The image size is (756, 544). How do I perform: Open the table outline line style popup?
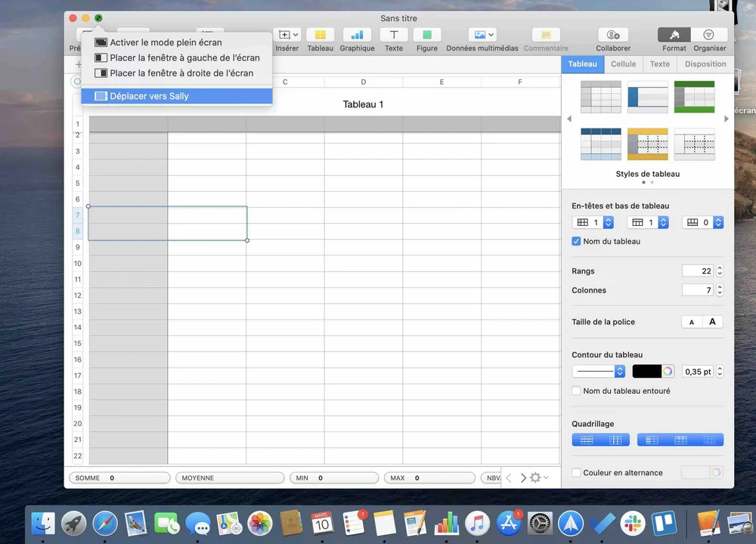(x=599, y=372)
